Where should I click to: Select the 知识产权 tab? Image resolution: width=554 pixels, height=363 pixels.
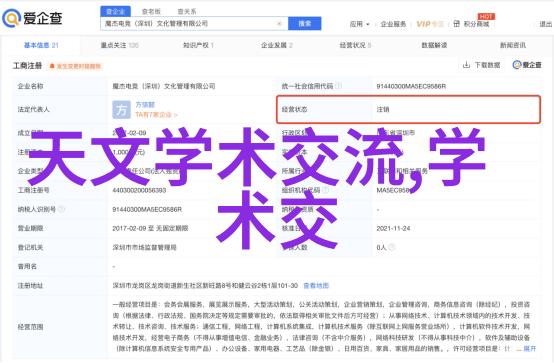[198, 45]
